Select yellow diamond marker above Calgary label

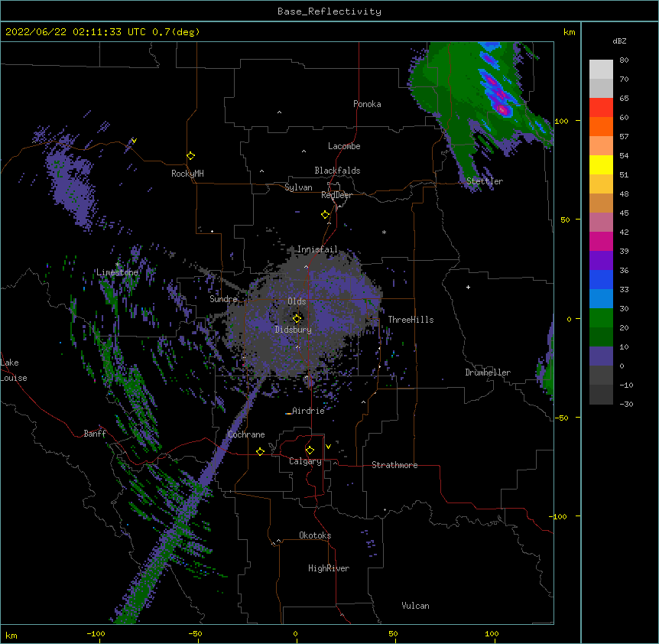(x=310, y=450)
